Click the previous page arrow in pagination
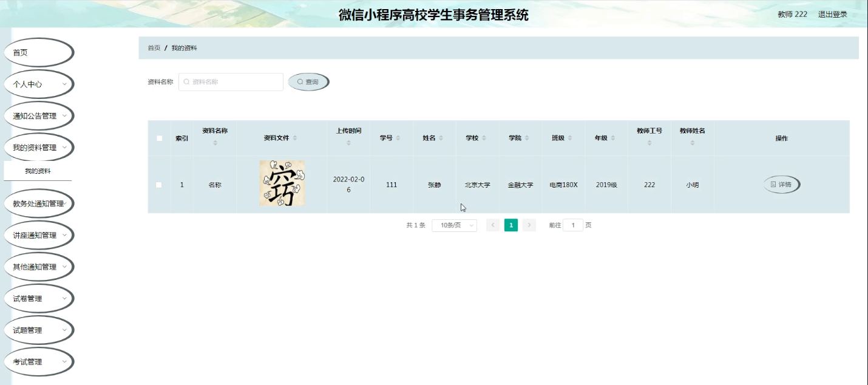868x385 pixels. coord(493,225)
